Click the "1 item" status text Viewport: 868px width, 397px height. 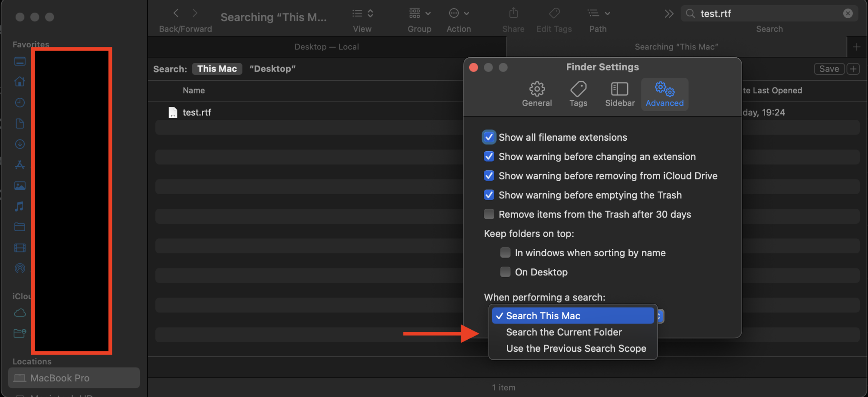pos(503,387)
